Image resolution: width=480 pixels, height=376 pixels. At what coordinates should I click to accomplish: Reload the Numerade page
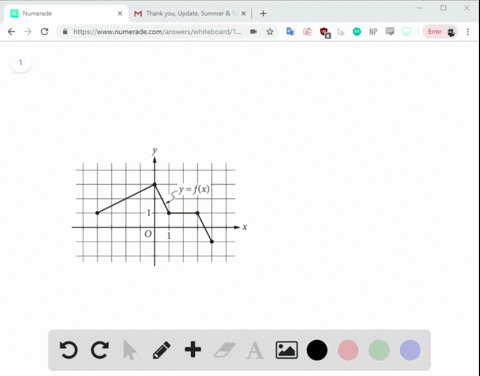pyautogui.click(x=44, y=32)
